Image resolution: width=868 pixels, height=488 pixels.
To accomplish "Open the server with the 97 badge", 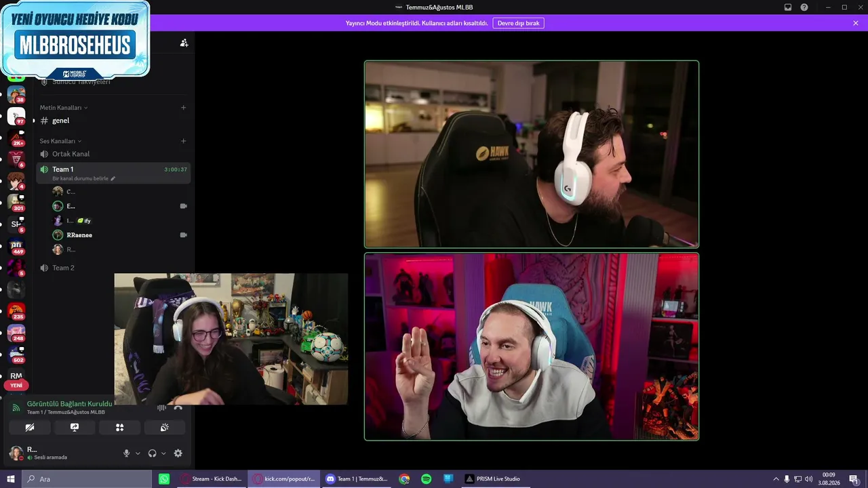I will click(x=16, y=116).
